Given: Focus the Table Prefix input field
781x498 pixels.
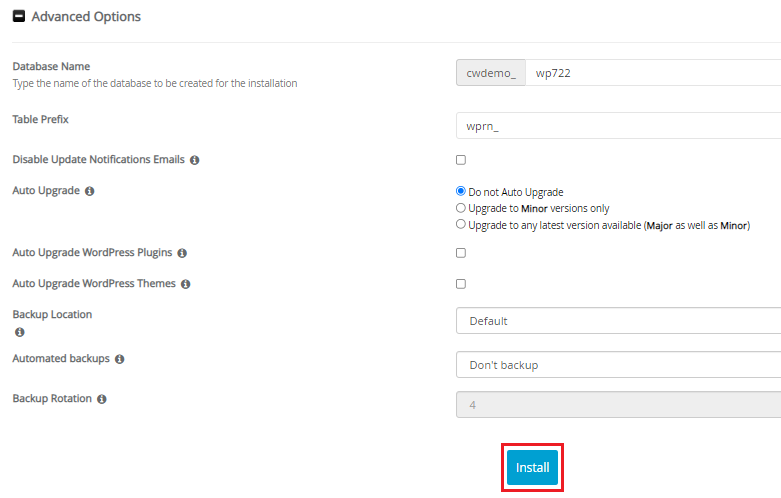Looking at the screenshot, I should pyautogui.click(x=617, y=126).
